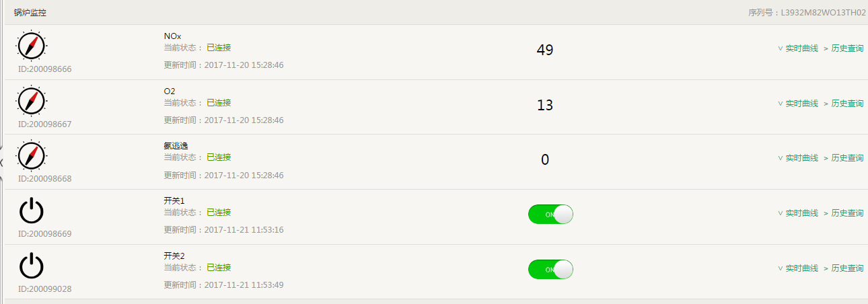Expand 实时曲线 for the 开关1 row
This screenshot has width=868, height=304.
click(798, 213)
